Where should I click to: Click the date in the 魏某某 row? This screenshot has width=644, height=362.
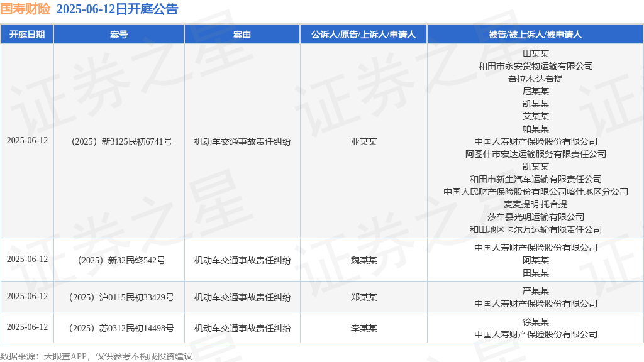click(x=27, y=260)
